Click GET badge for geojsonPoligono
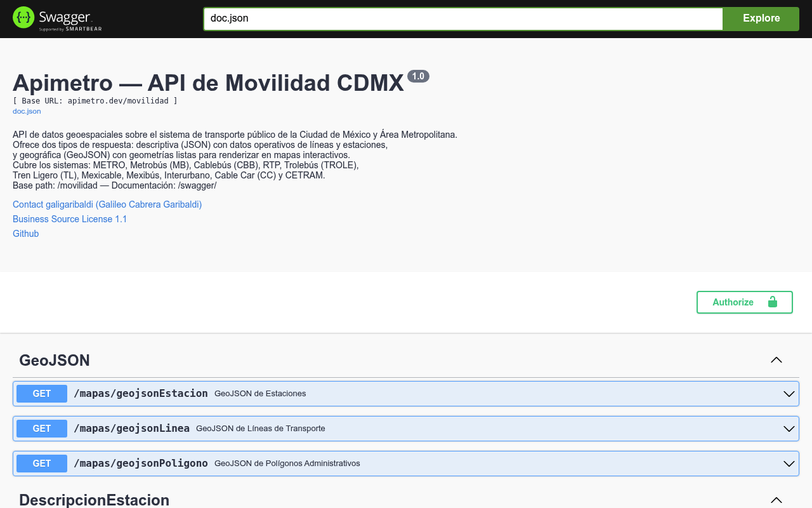Image resolution: width=812 pixels, height=508 pixels. point(42,464)
